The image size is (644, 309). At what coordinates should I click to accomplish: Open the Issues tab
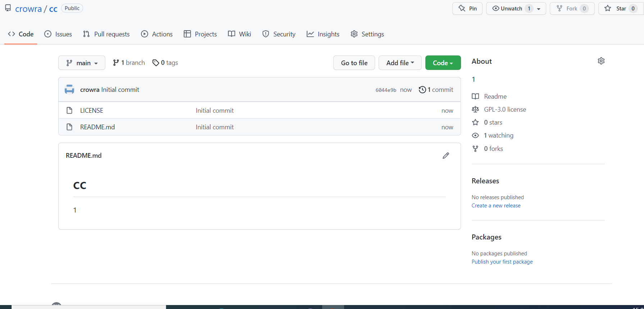coord(58,34)
